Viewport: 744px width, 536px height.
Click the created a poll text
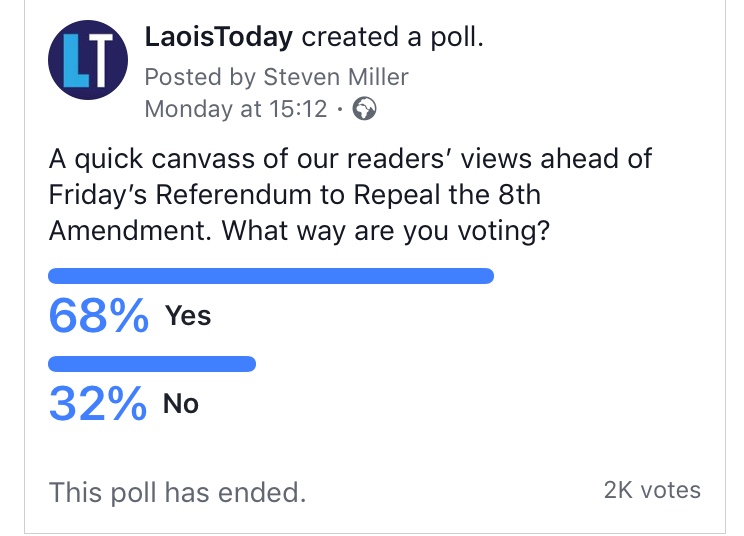coord(392,37)
